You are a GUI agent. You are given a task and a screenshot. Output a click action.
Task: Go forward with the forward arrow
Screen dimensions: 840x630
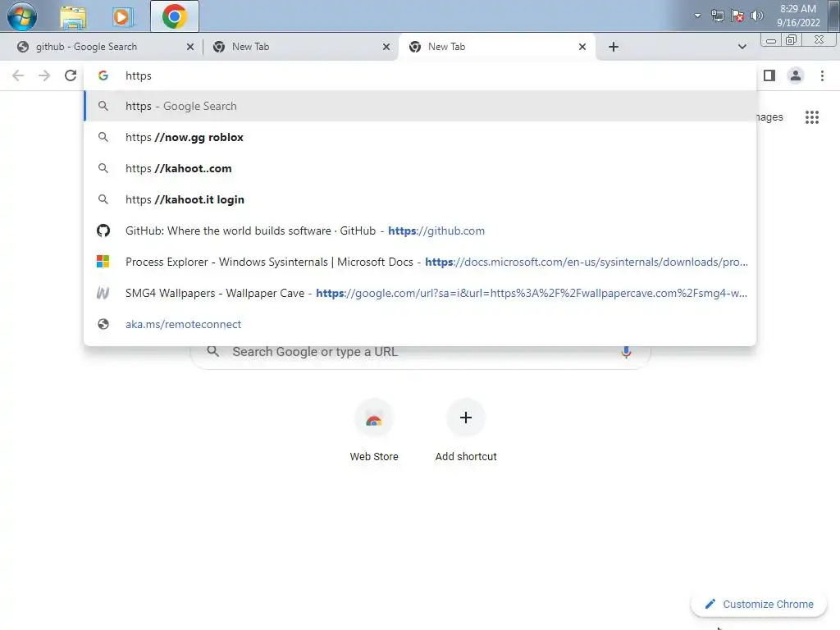[44, 75]
